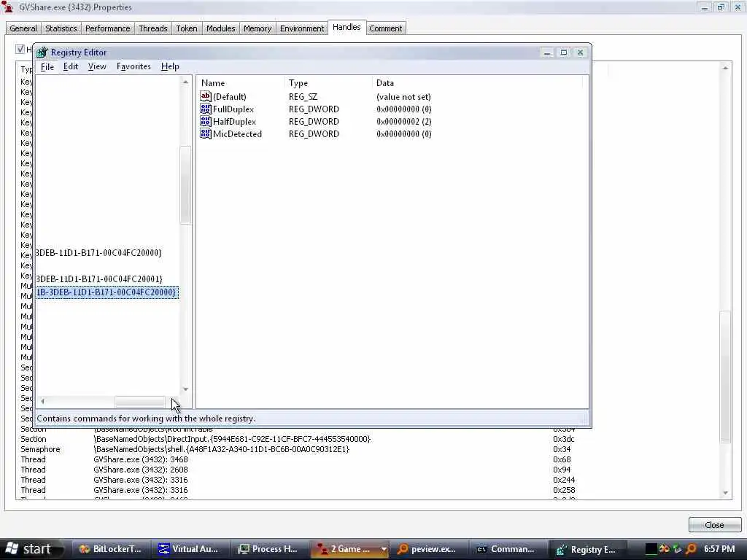Viewport: 747px width, 560px height.
Task: Click the Type column header in Registry Editor
Action: tap(328, 83)
